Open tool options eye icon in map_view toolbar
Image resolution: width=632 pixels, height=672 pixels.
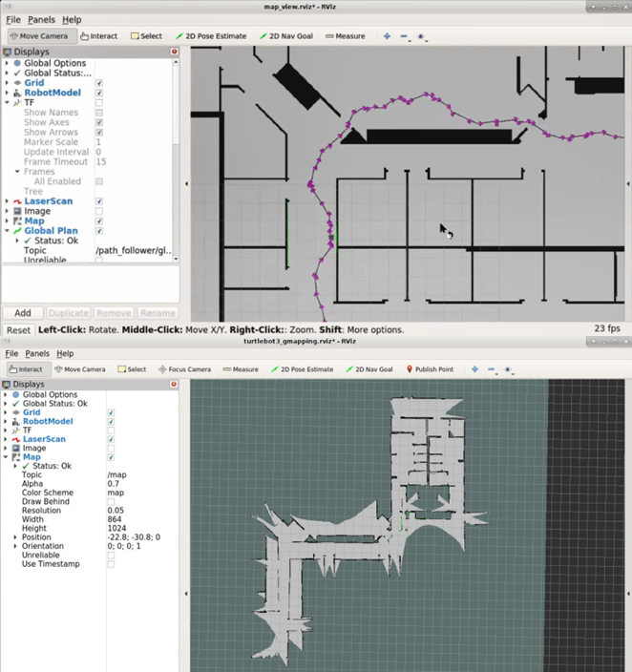click(421, 36)
